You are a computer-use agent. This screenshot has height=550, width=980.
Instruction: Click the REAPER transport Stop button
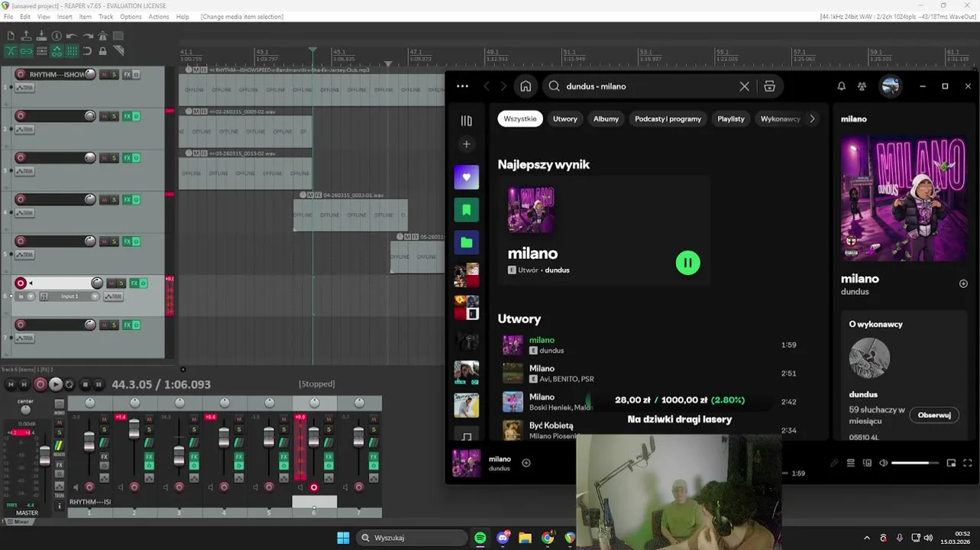[85, 384]
